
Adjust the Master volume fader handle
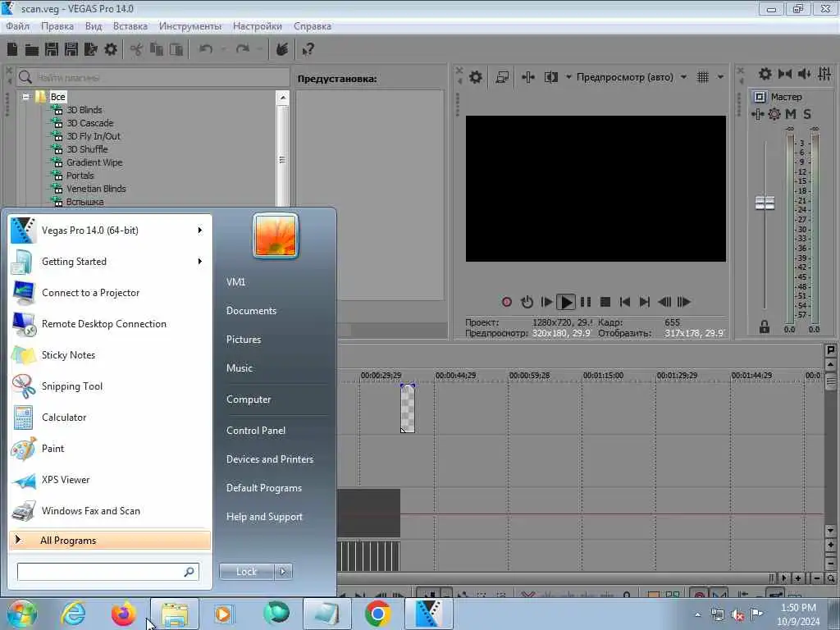[x=765, y=203]
